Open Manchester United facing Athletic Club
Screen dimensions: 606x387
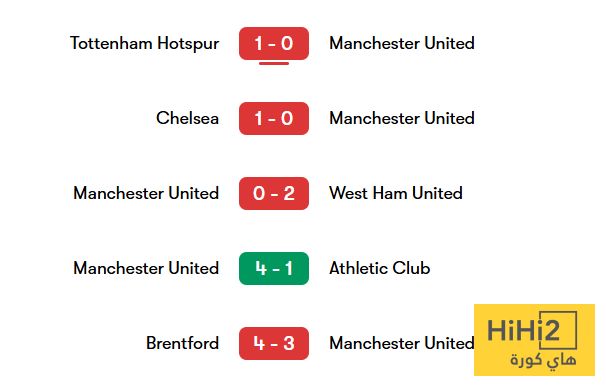146,268
